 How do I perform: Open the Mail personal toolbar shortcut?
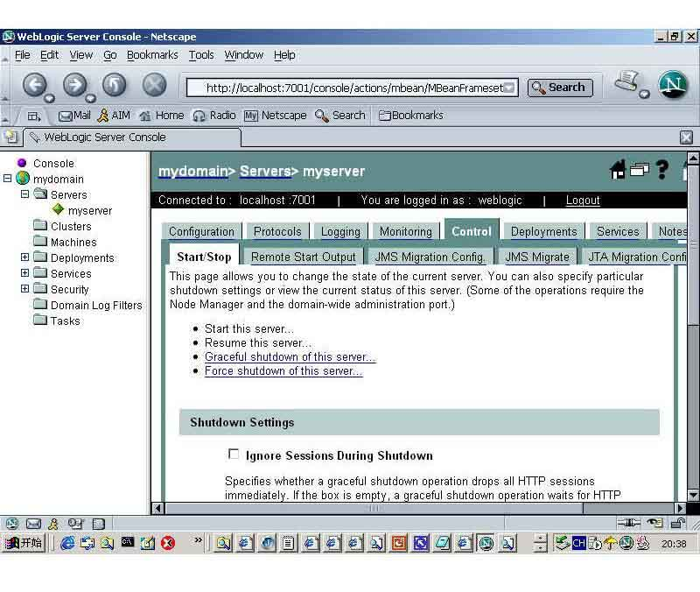click(x=74, y=116)
